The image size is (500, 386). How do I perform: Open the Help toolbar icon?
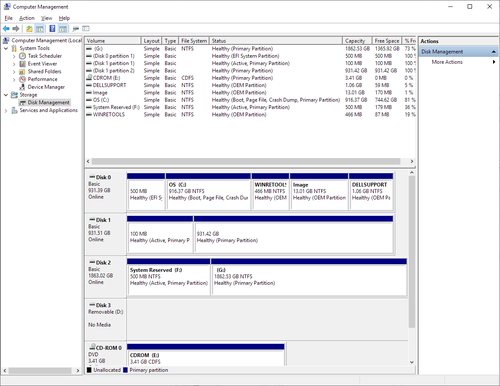click(x=52, y=29)
